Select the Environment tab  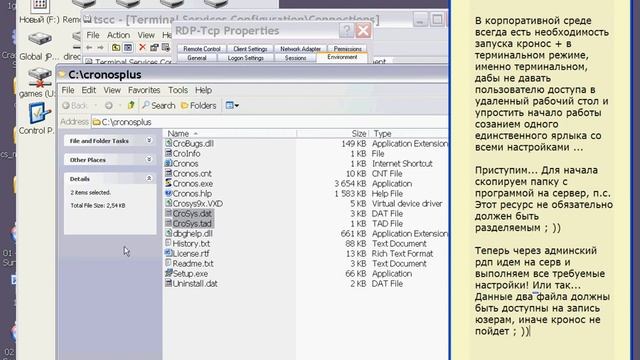[342, 58]
